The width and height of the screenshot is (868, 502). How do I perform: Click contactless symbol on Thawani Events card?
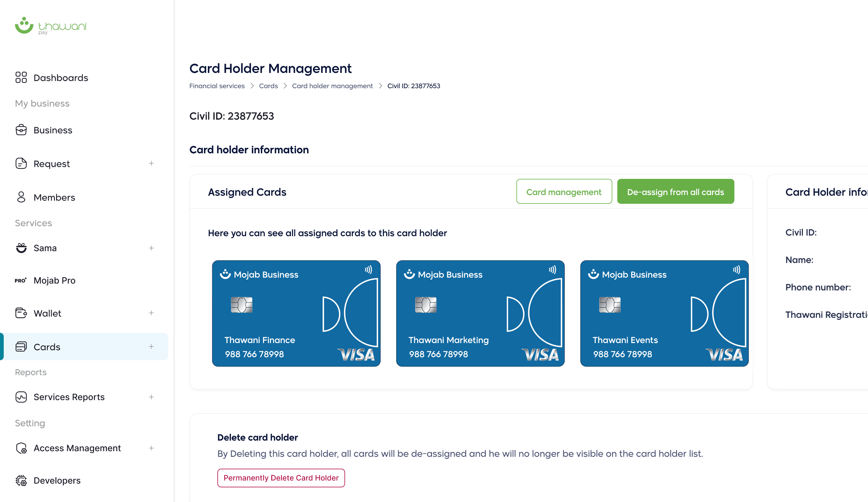[x=737, y=270]
